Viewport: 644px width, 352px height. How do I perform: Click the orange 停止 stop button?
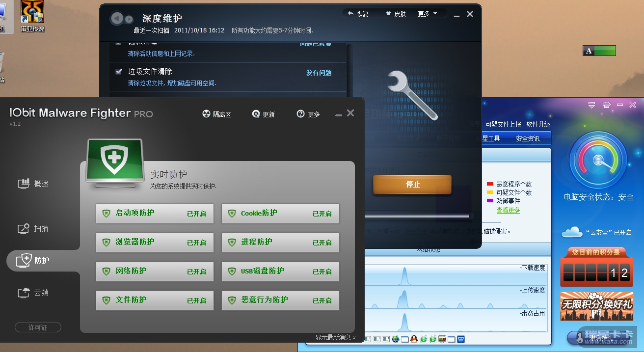click(412, 185)
